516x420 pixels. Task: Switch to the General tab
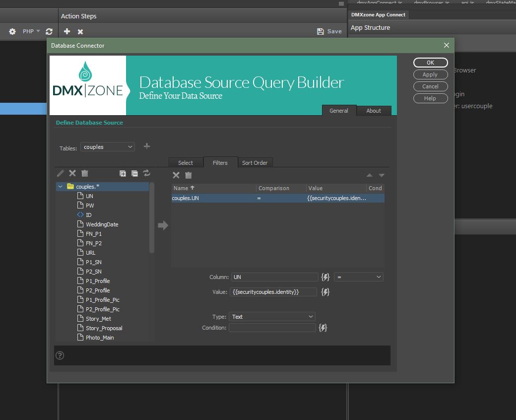pyautogui.click(x=338, y=111)
